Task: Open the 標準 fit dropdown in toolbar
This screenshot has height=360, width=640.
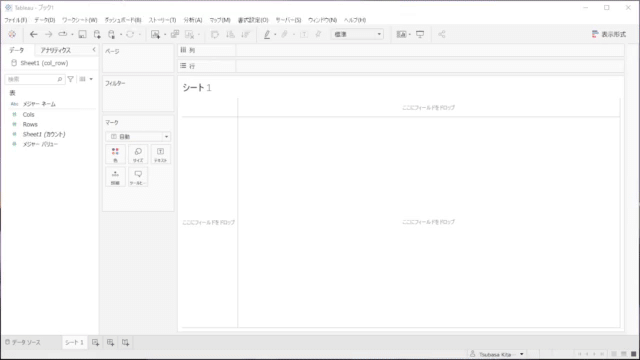Action: point(357,34)
